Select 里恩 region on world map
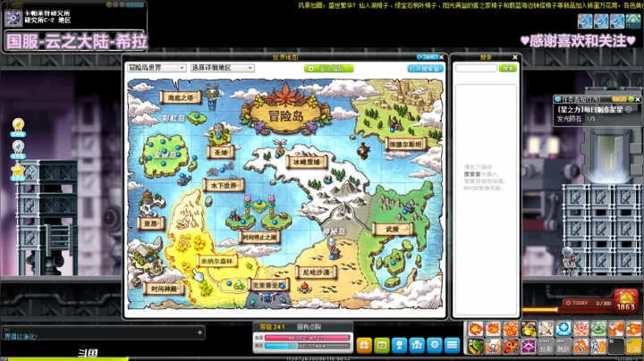Viewport: 644px width, 361px height. (x=150, y=223)
